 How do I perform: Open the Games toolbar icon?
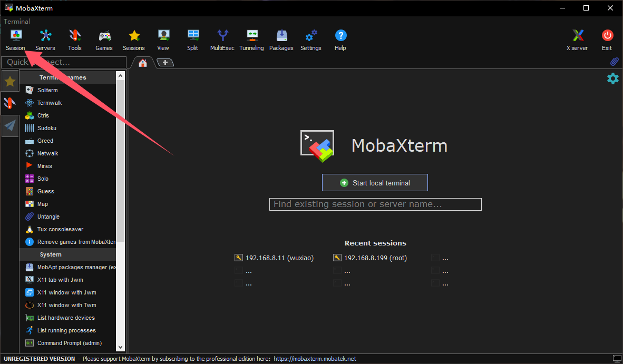click(104, 40)
